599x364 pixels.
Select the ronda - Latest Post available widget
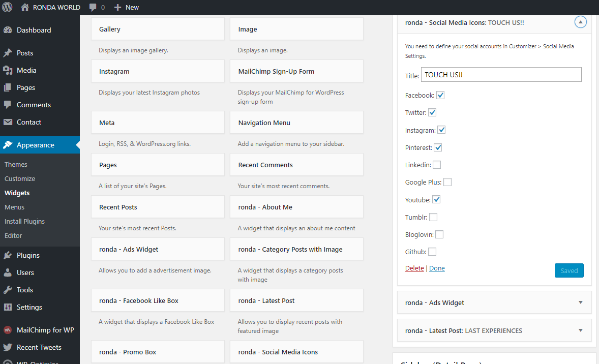[x=296, y=300]
